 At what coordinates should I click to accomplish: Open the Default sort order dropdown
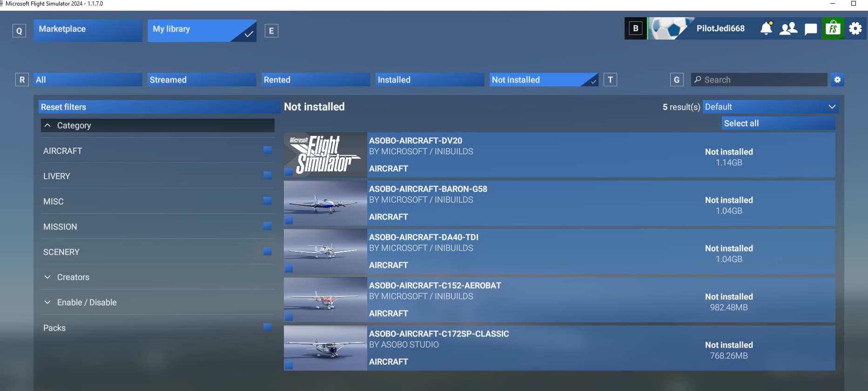tap(771, 107)
